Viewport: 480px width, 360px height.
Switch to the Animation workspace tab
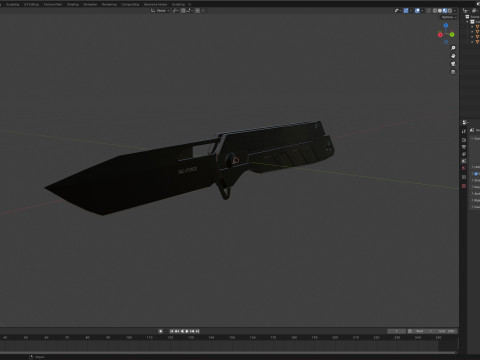click(x=90, y=4)
